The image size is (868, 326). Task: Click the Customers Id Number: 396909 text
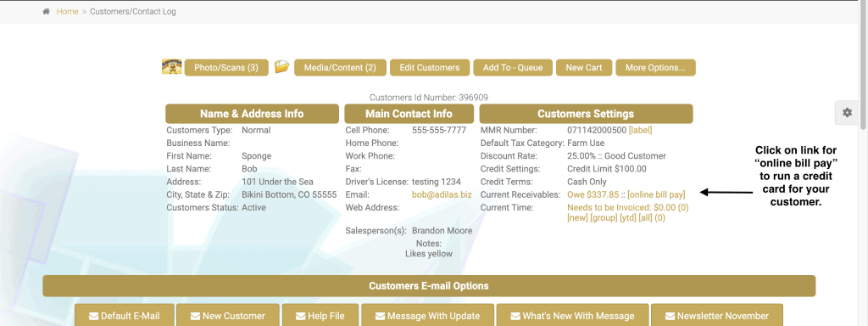[x=429, y=98]
